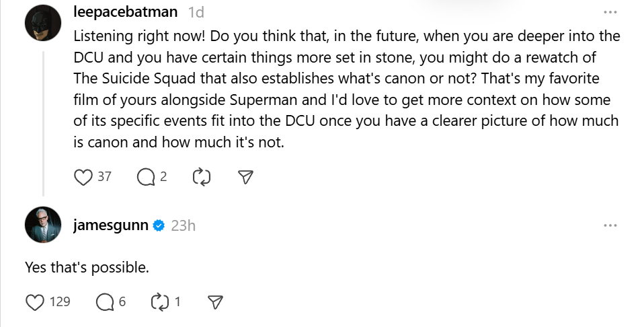Screen dimensions: 644x327
Task: Click the 1d timestamp on leepacebatman's post
Action: (x=197, y=12)
